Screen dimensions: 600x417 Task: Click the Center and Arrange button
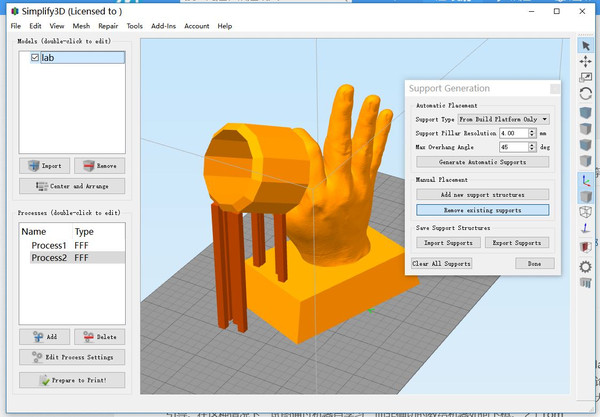[72, 186]
